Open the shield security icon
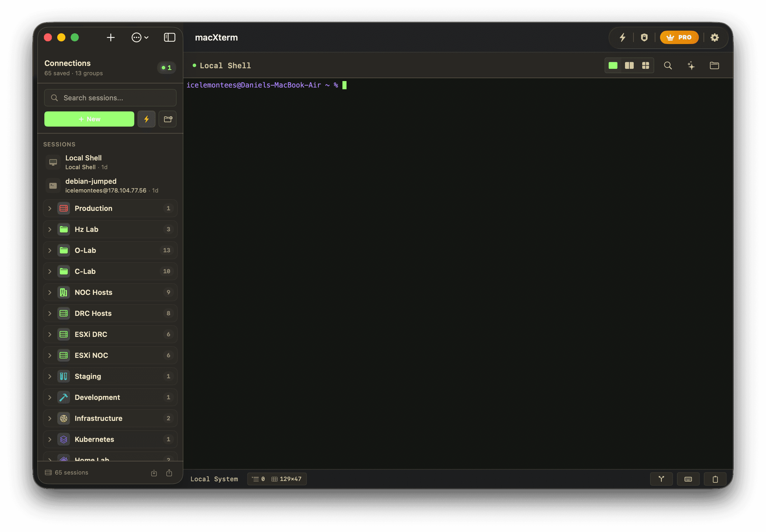Image resolution: width=766 pixels, height=532 pixels. tap(644, 37)
